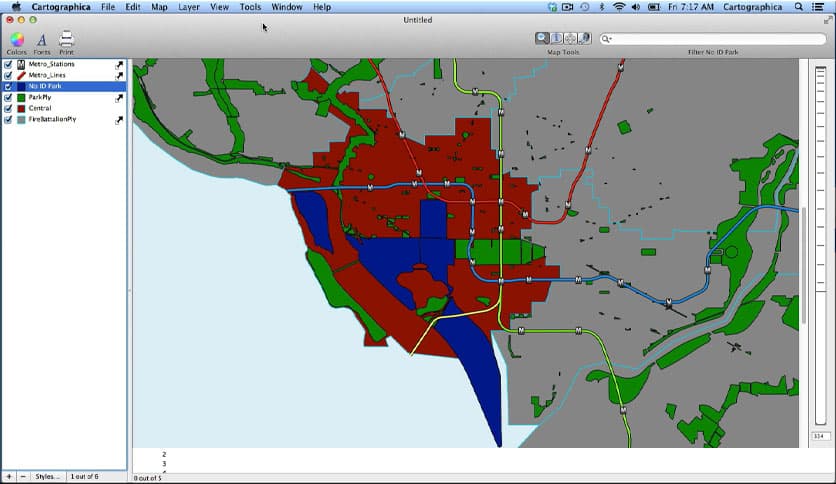The width and height of the screenshot is (836, 484).
Task: Select the highlighted No ID Park layer row
Action: tap(64, 87)
